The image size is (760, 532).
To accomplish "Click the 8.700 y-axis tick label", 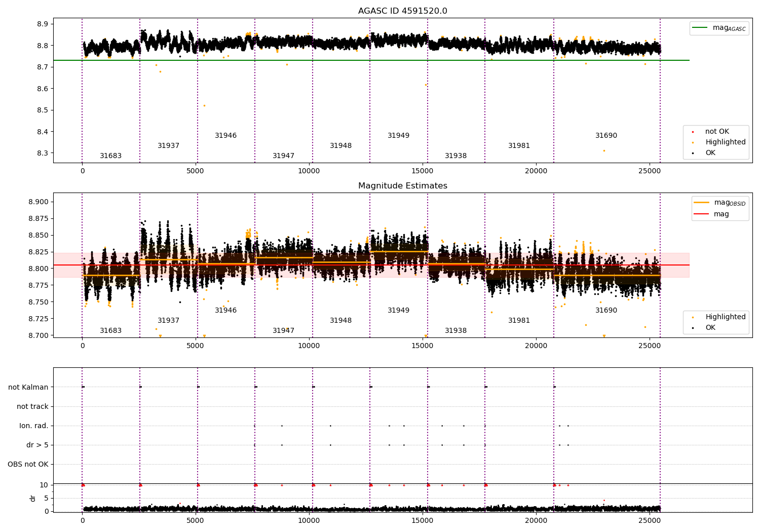I will (38, 335).
